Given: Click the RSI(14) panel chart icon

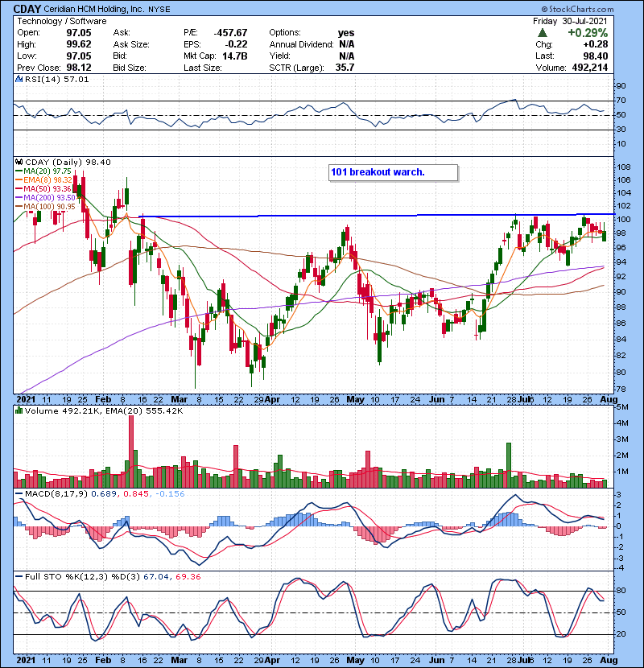Looking at the screenshot, I should coord(19,79).
